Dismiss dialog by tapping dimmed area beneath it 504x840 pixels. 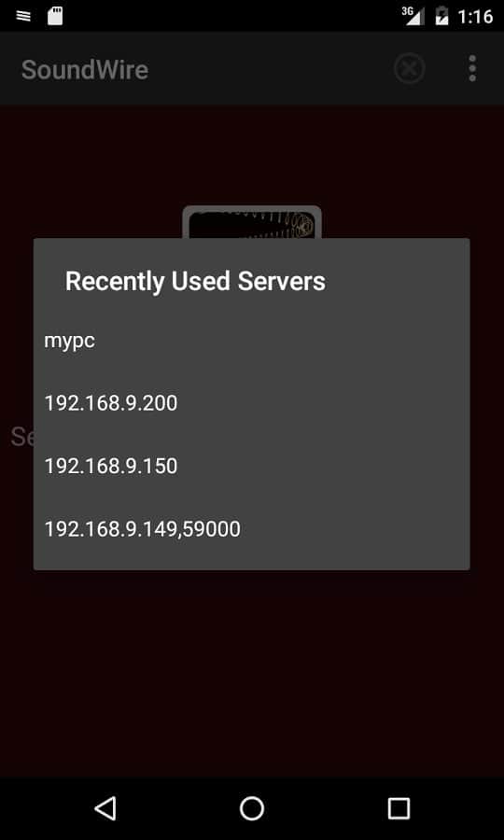click(x=252, y=669)
